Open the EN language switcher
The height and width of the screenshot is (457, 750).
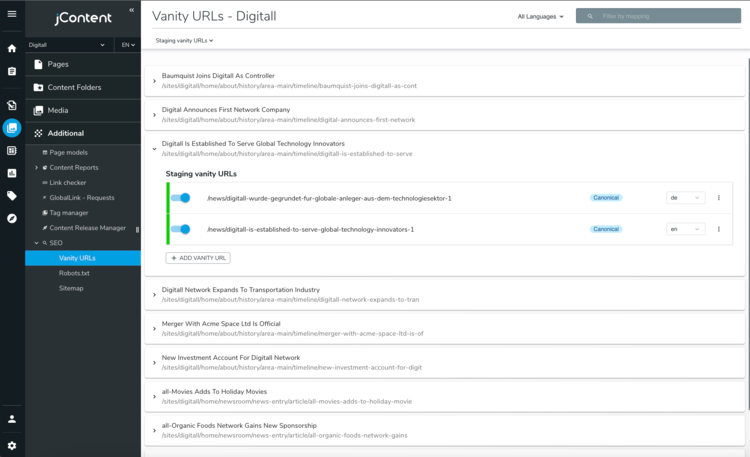coord(128,45)
